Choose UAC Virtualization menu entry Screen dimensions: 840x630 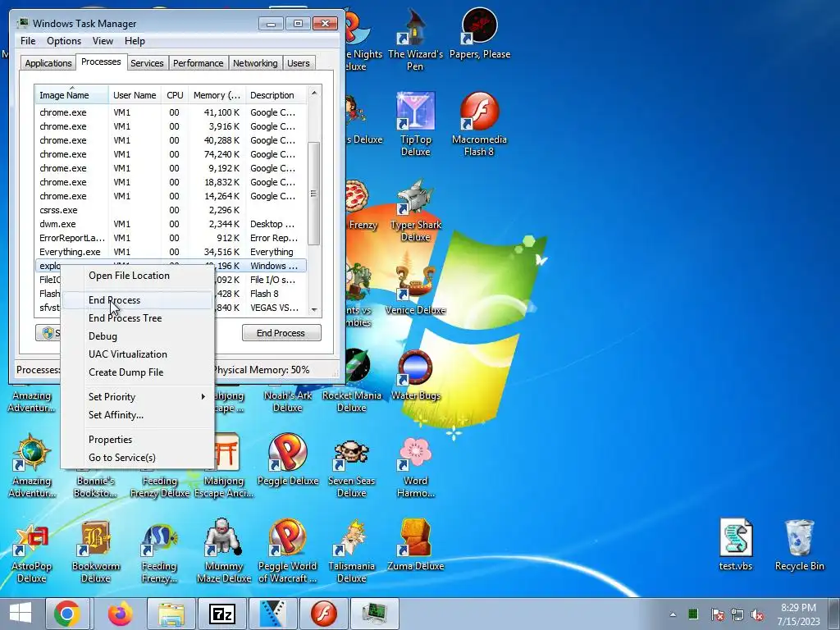coord(138,354)
